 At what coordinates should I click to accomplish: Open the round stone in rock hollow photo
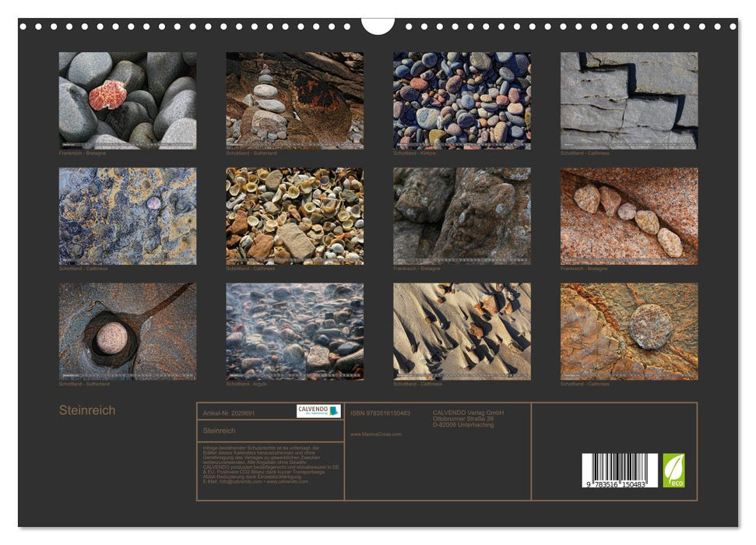click(128, 331)
